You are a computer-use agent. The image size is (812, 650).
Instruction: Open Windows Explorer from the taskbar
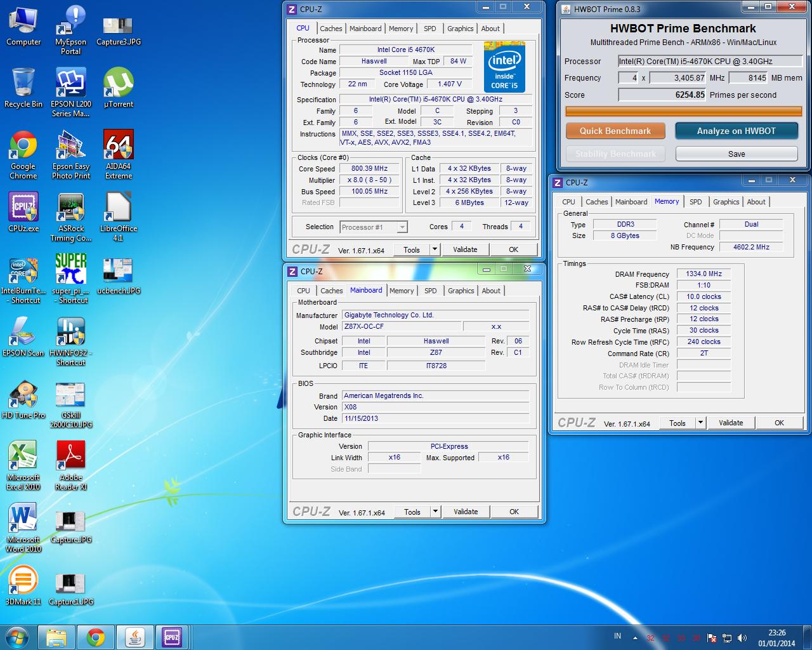(x=56, y=637)
